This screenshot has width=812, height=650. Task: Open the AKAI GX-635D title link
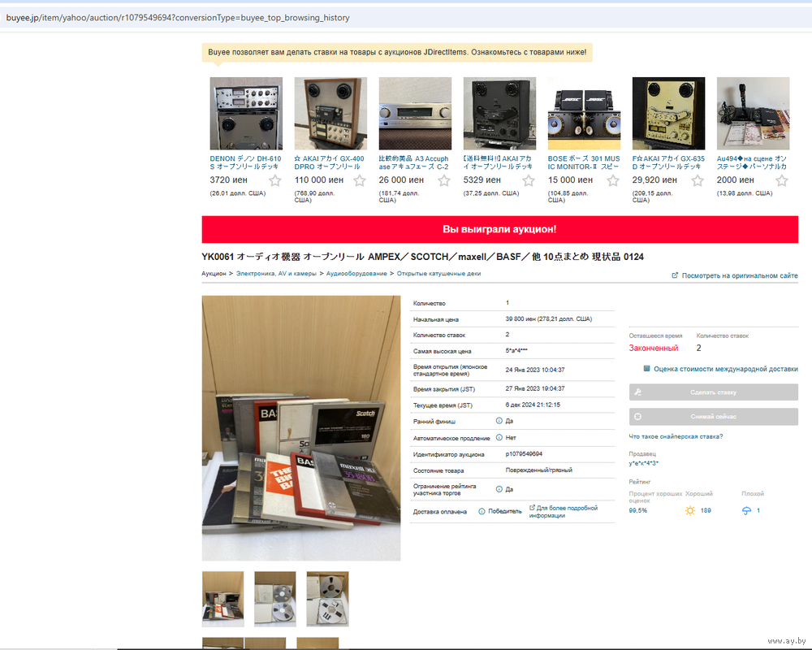668,162
